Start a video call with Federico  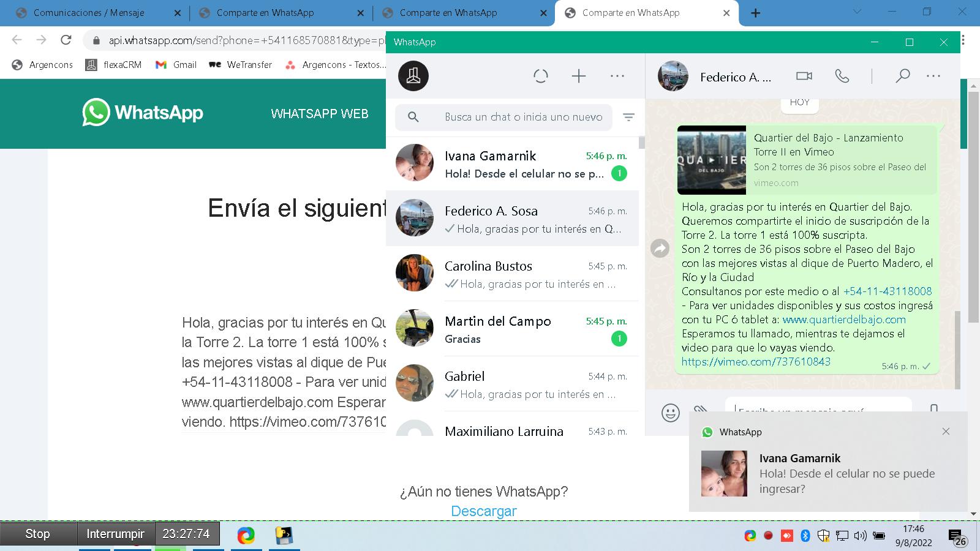pyautogui.click(x=804, y=76)
